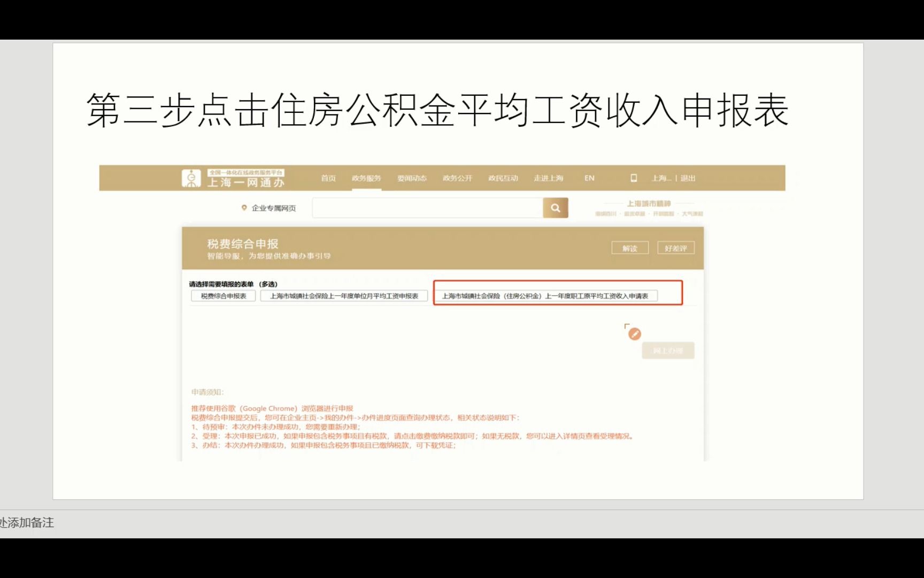Select 上海市城镇社会保险上一年度单位月平均工资申报表 option
Viewport: 924px width, 578px height.
point(344,296)
